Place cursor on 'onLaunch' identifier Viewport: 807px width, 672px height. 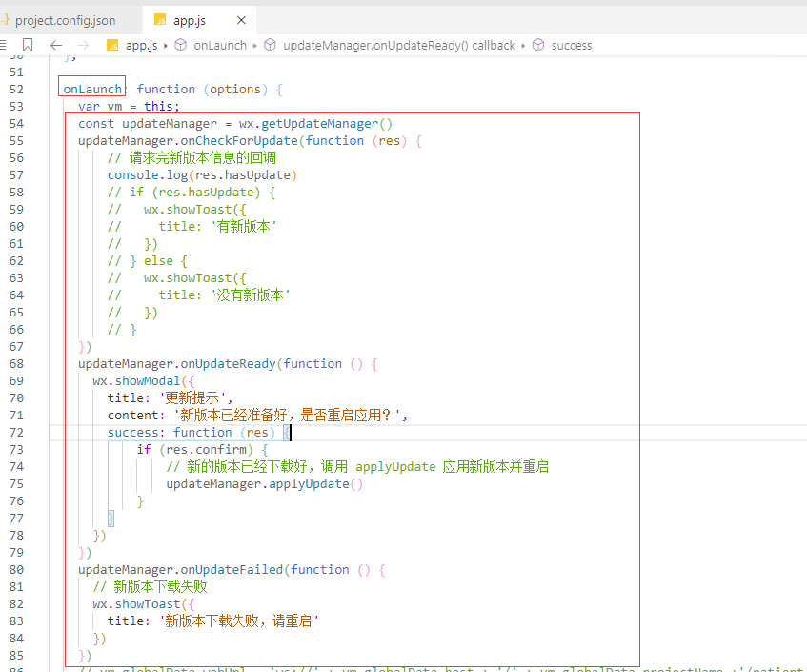point(92,89)
